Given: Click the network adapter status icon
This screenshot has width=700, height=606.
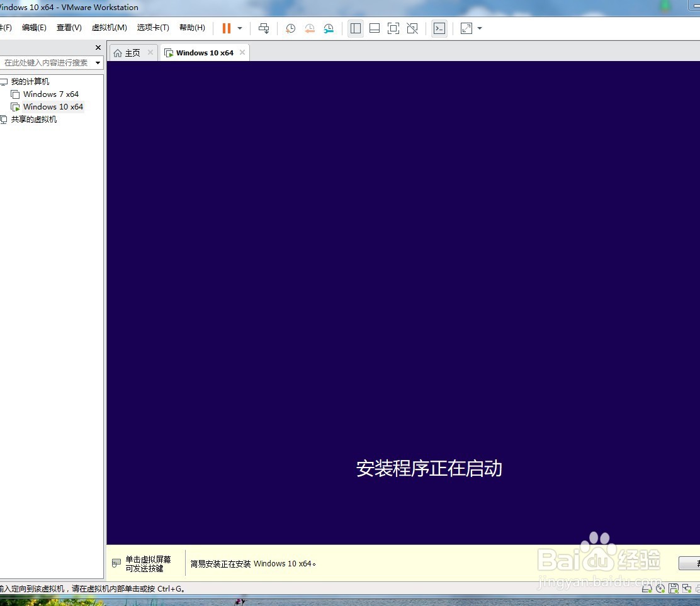Looking at the screenshot, I should [687, 588].
